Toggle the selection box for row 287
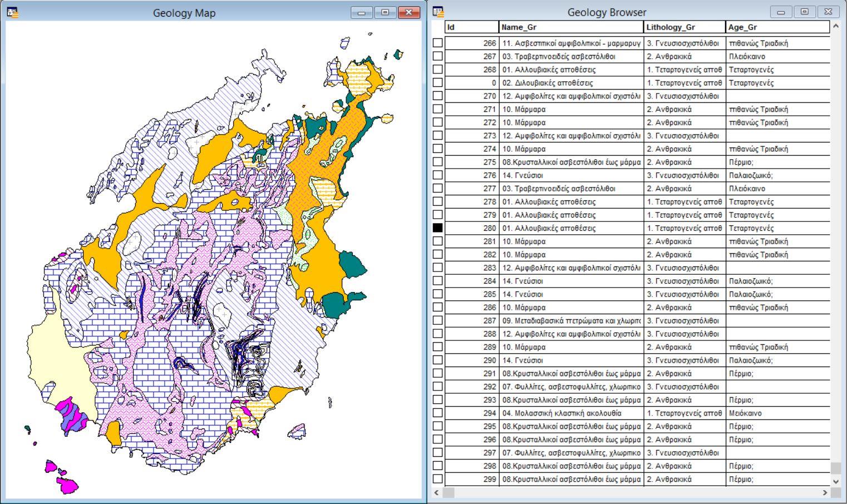This screenshot has height=504, width=847. point(438,320)
